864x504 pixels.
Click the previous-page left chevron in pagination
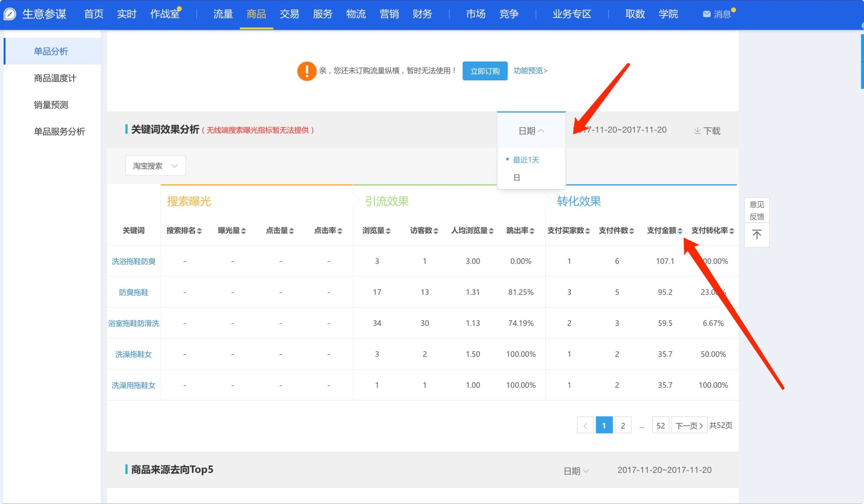tap(585, 425)
